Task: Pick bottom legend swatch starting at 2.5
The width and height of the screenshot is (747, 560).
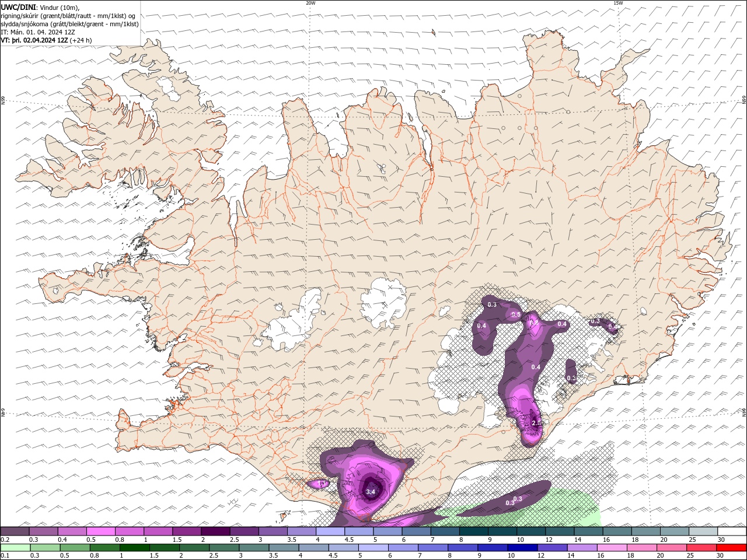Action: click(224, 548)
